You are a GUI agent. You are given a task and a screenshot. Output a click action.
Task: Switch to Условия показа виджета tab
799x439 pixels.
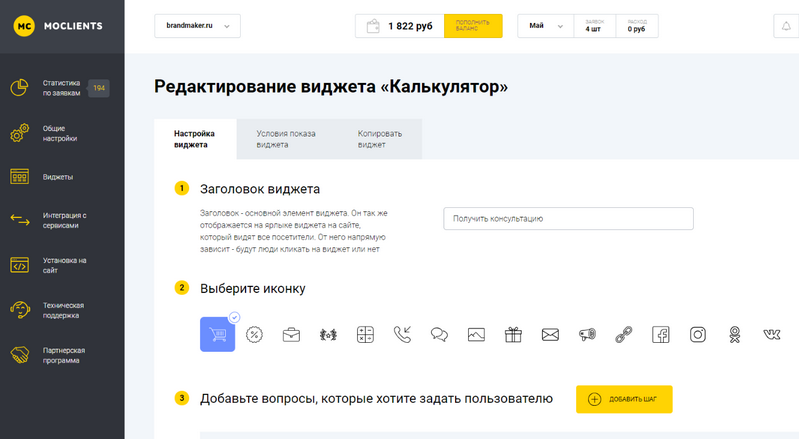point(286,139)
